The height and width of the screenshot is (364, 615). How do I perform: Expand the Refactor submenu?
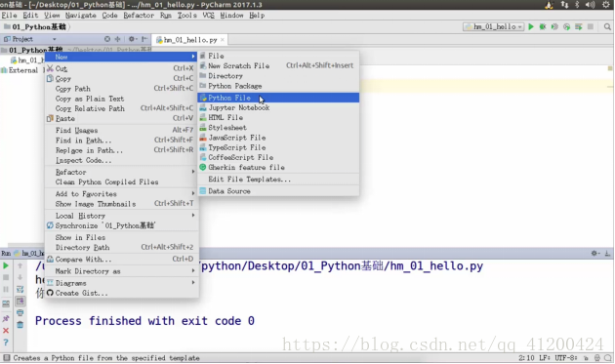click(x=122, y=172)
